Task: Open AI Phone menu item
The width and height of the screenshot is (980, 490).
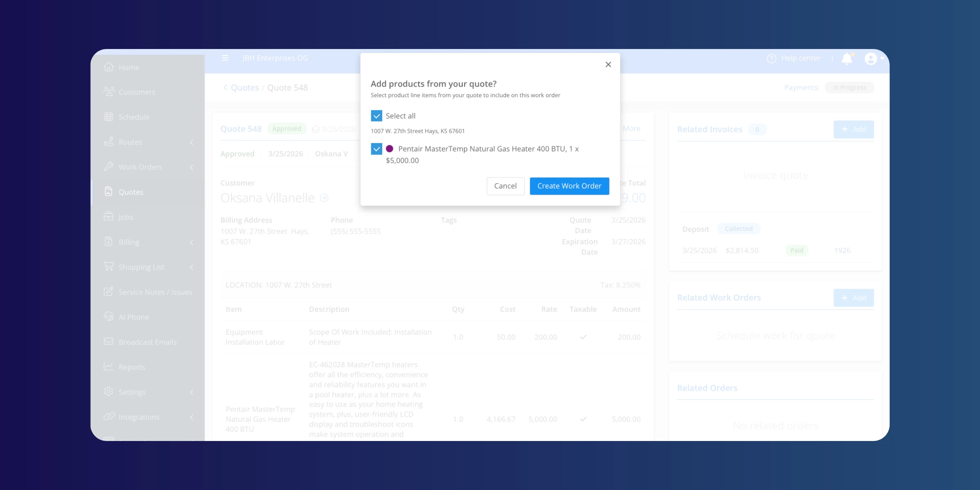Action: [x=147, y=317]
